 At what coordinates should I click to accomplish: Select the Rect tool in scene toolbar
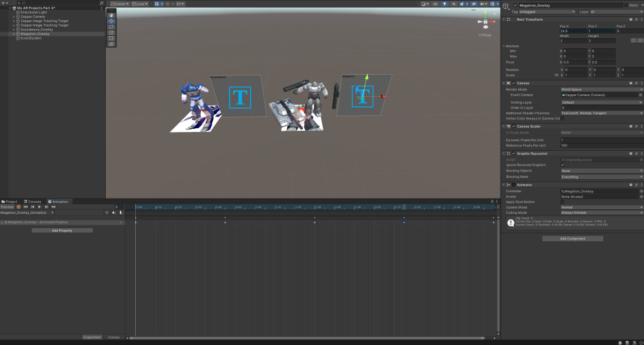(111, 38)
